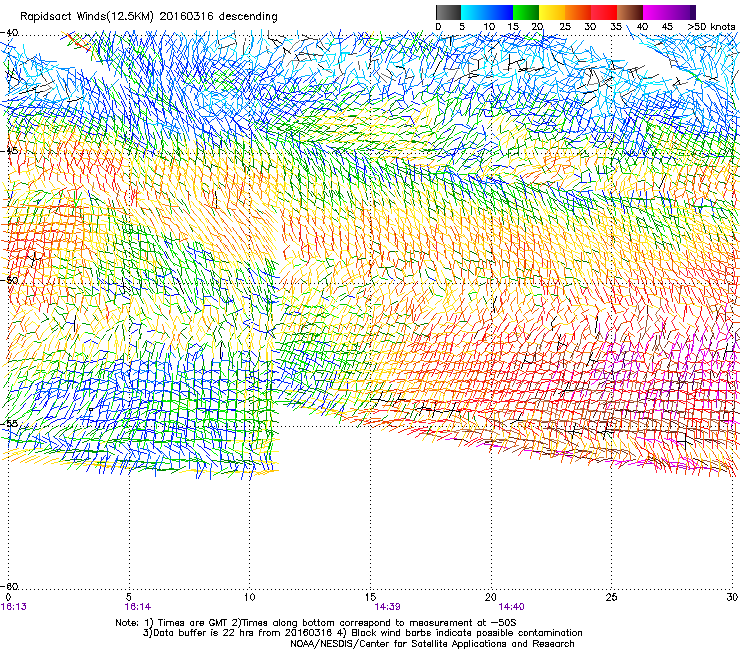Click the NOAA/NESDIS credit line
The height and width of the screenshot is (650, 740).
coord(432,644)
